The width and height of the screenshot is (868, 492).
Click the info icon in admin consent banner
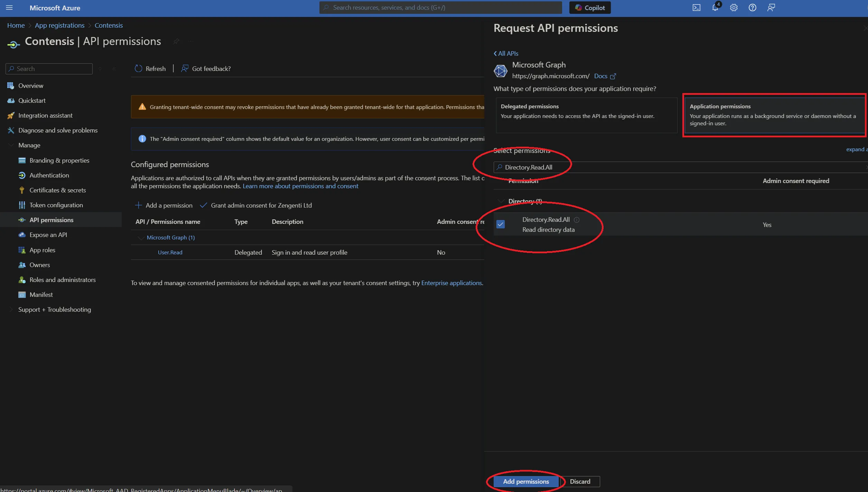tap(142, 139)
